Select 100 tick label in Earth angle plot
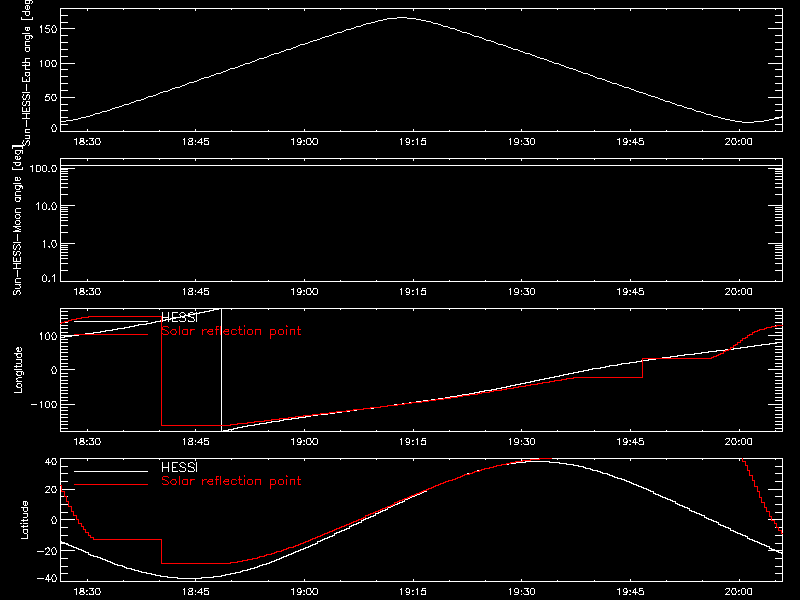Viewport: 800px width, 600px height. click(x=48, y=64)
